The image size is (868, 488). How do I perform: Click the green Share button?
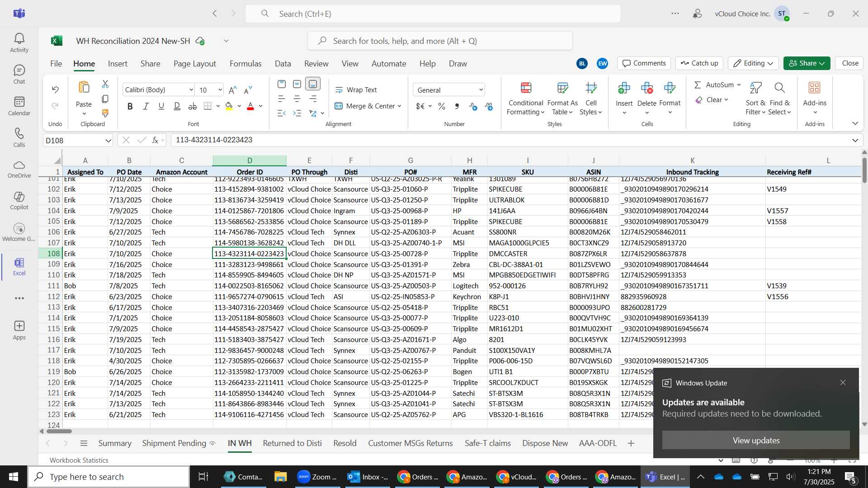tap(807, 63)
